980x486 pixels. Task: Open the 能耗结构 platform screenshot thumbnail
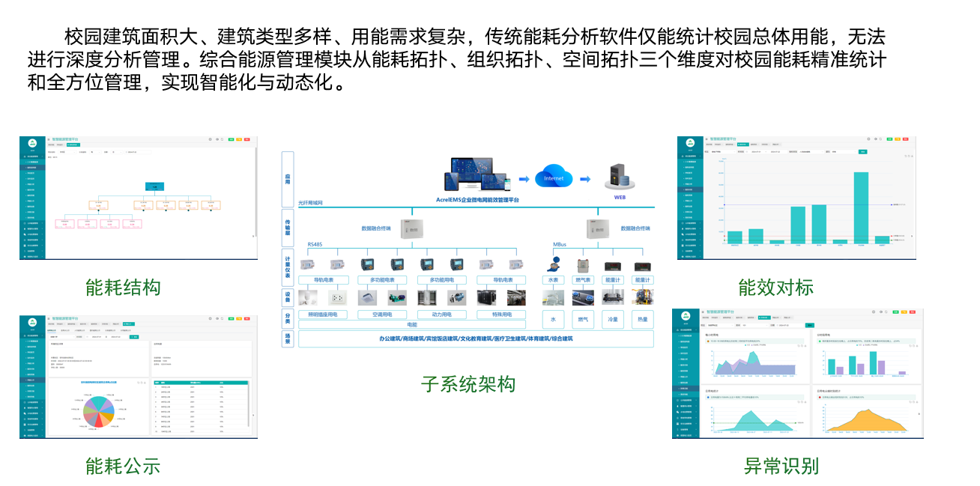click(138, 198)
